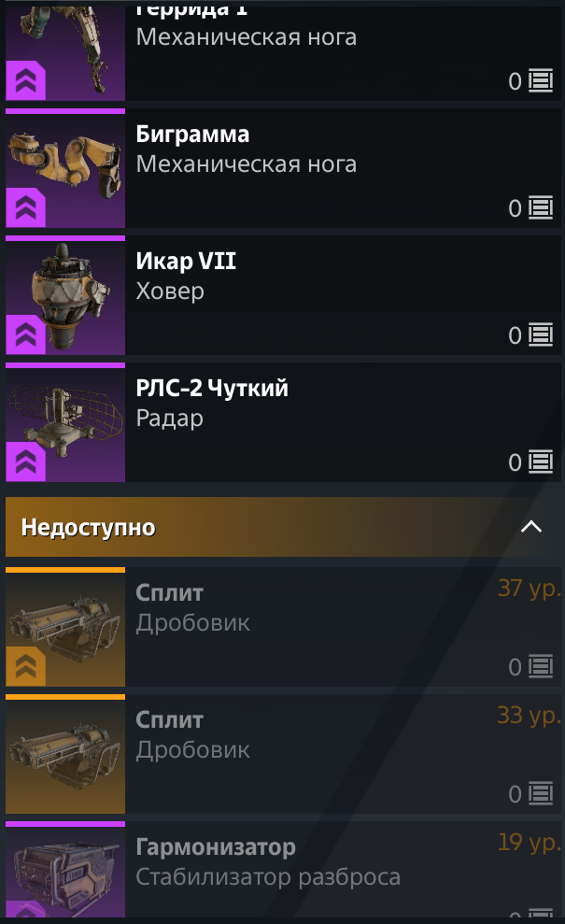Click upgrade chevron badge on РЛС-2 Чуткий thumbnail

coord(25,462)
